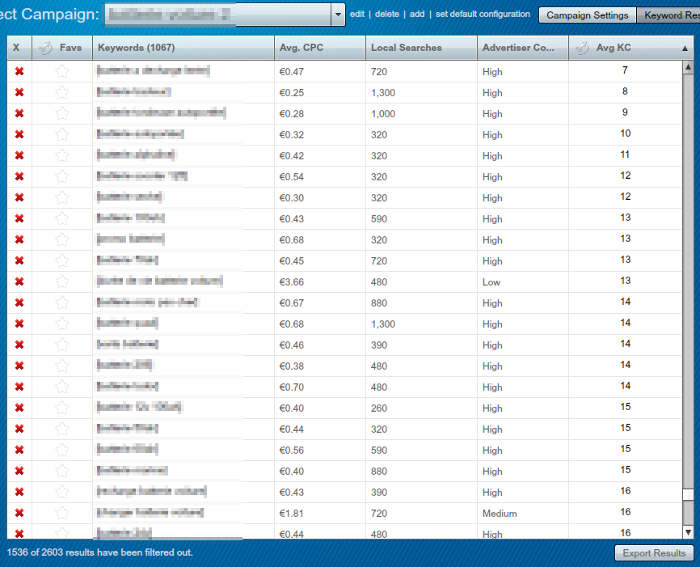Click the red X on the €3.66 CPC row
The width and height of the screenshot is (700, 567).
pyautogui.click(x=19, y=282)
